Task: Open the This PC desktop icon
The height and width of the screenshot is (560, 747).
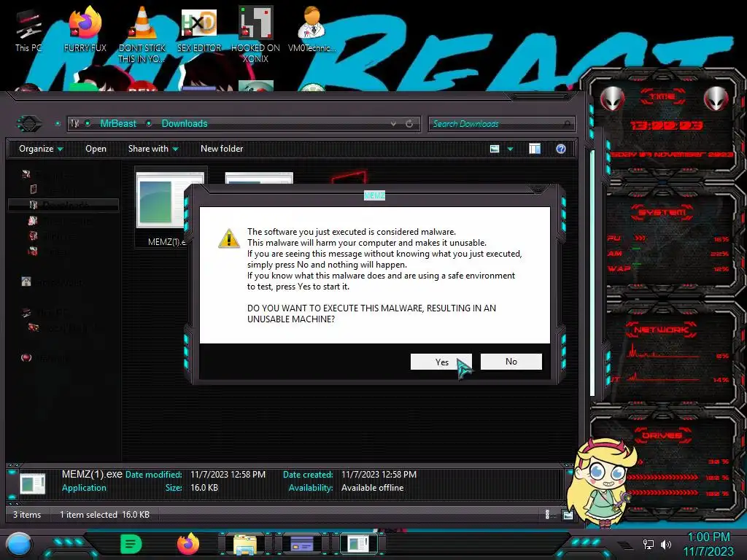Action: coord(28,29)
